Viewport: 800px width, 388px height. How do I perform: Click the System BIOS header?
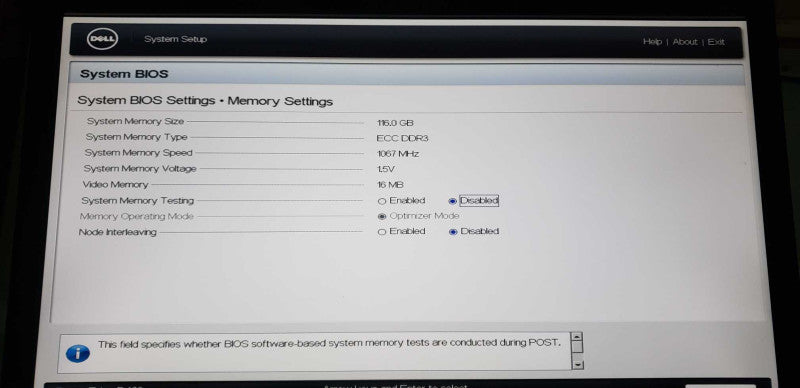(124, 74)
